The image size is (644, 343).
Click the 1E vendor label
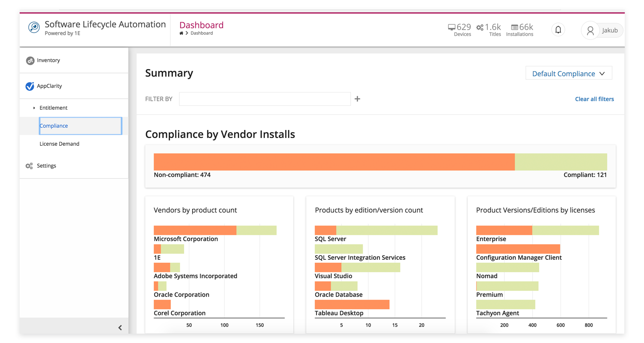(157, 258)
